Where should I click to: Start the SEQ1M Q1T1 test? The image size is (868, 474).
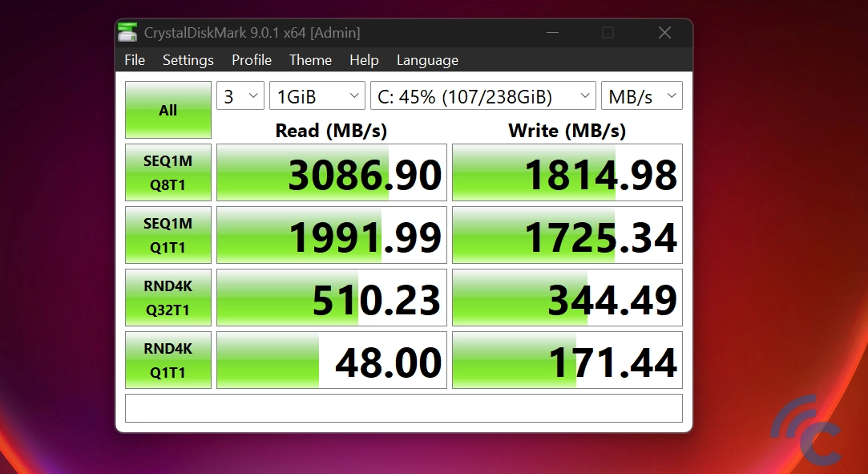(168, 235)
